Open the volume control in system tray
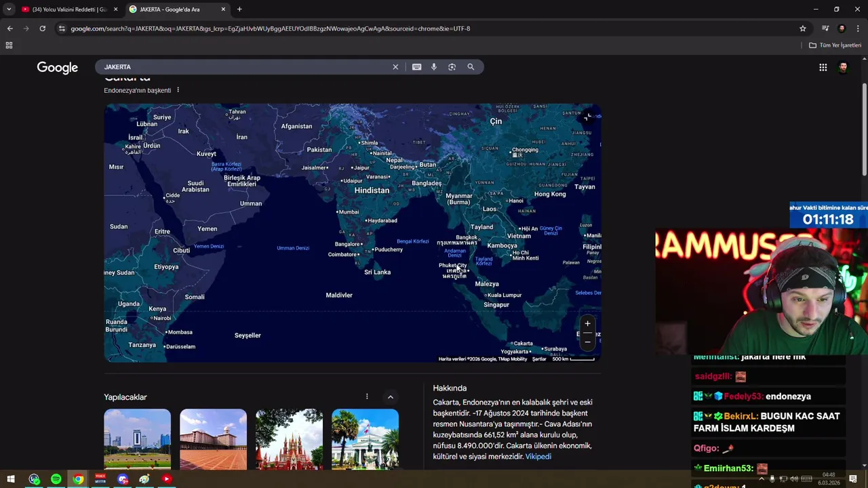Screen dimensions: 868x488 [794, 479]
